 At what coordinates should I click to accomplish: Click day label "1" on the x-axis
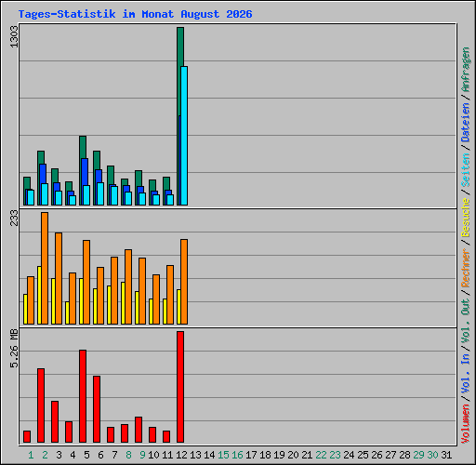31,455
